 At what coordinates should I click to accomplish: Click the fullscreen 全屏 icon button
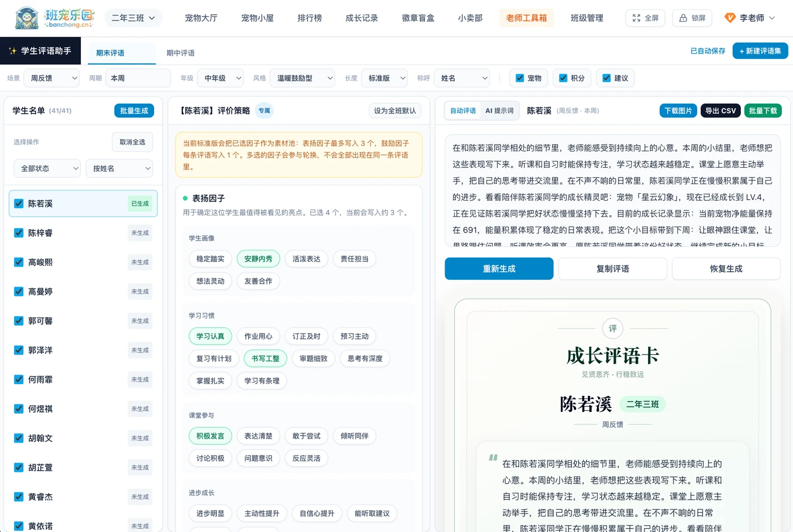click(x=637, y=18)
